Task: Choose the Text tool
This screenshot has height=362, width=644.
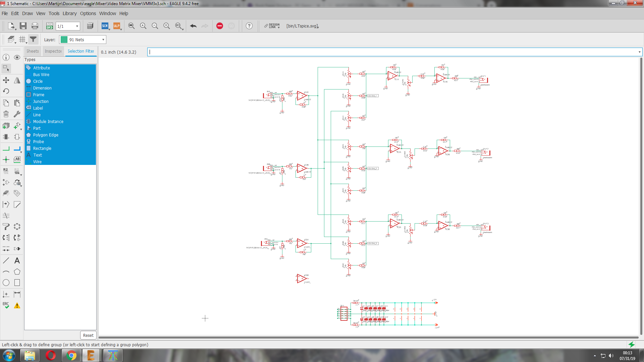Action: pyautogui.click(x=17, y=260)
